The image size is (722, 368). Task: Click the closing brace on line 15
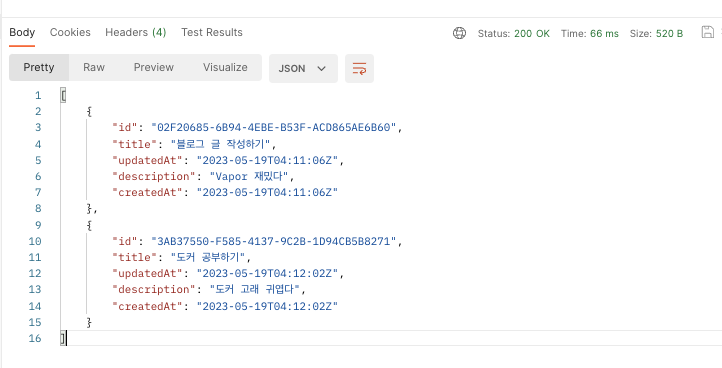[89, 322]
